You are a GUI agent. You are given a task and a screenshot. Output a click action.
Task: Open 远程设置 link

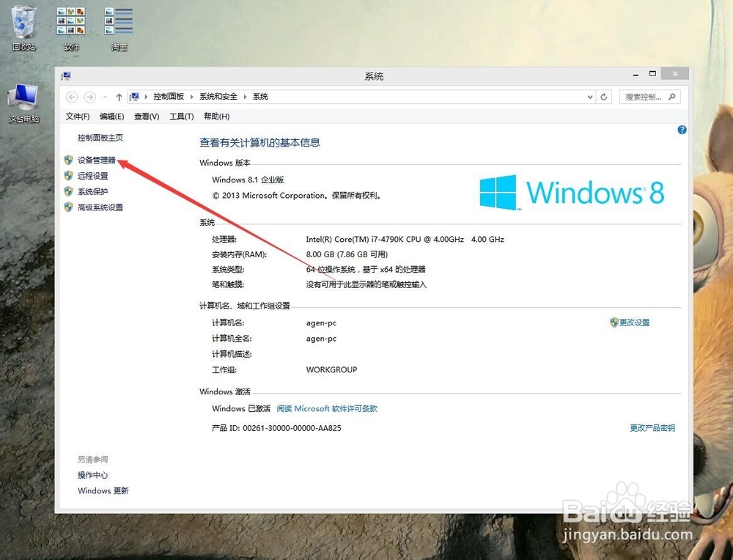tap(92, 176)
